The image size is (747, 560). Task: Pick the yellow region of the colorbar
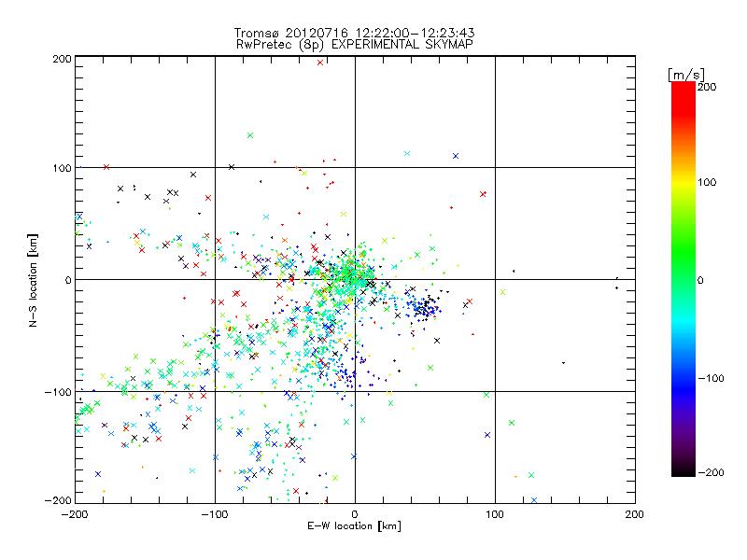point(684,183)
